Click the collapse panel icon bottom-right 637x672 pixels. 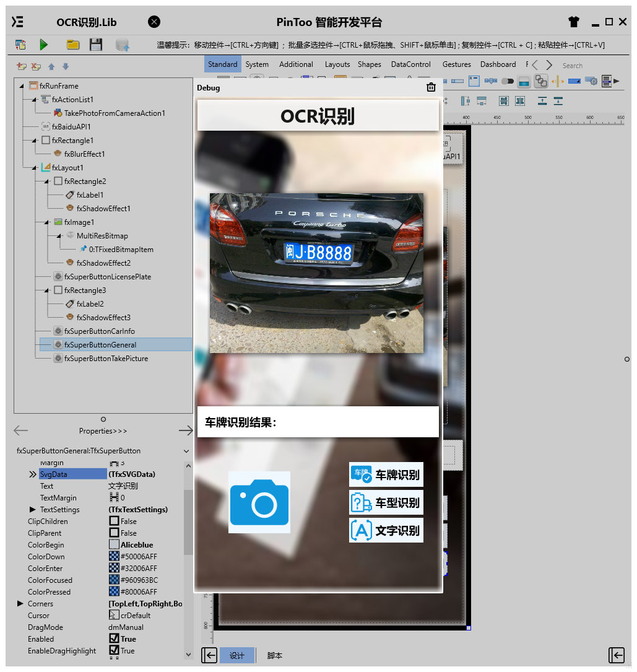click(x=617, y=655)
